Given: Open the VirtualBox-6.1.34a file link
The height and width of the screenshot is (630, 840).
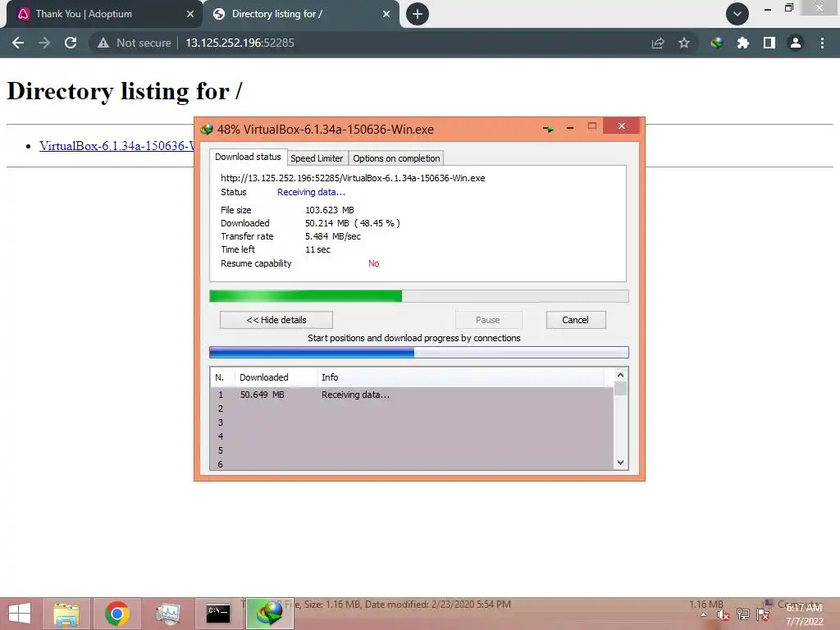Looking at the screenshot, I should click(116, 146).
